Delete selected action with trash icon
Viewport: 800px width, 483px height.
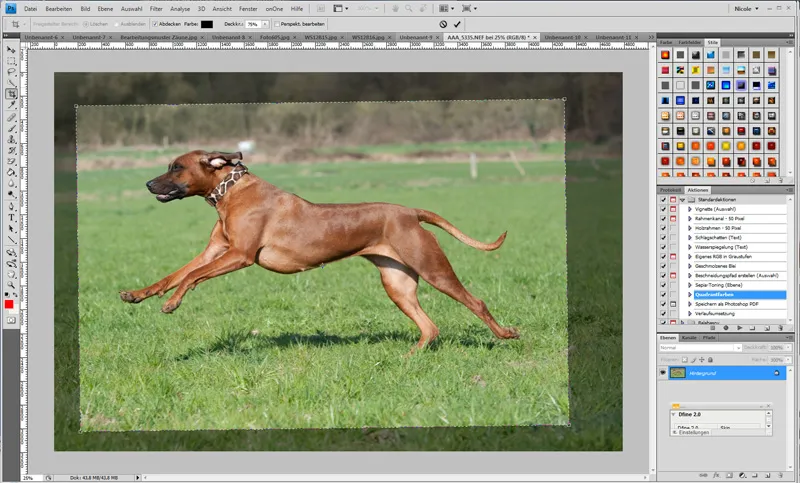[780, 328]
